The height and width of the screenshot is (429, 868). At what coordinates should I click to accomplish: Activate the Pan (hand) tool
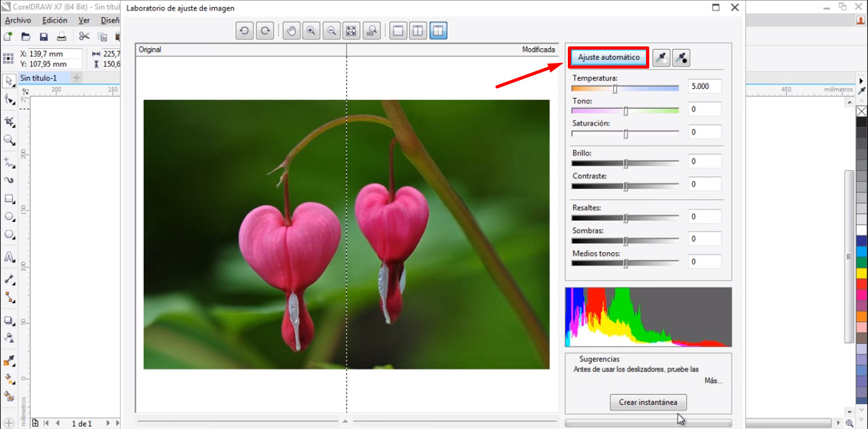pos(291,31)
